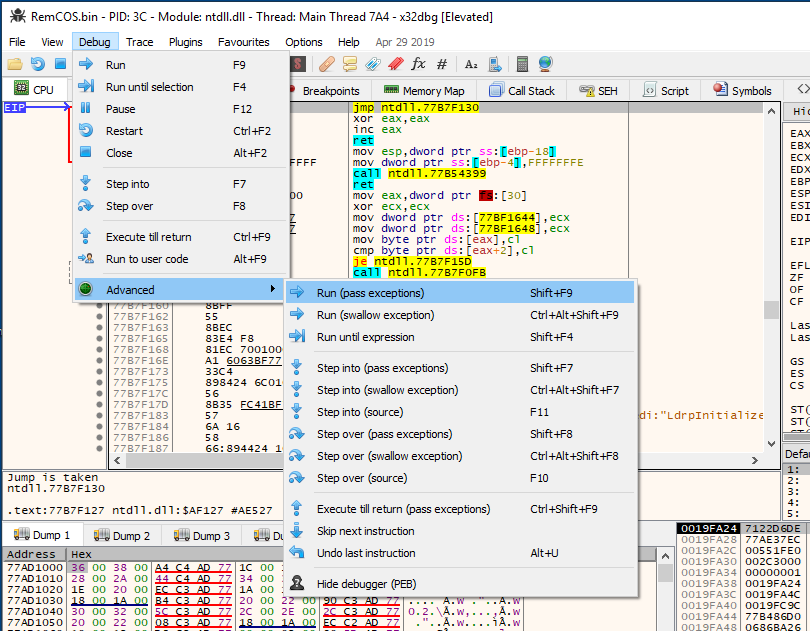The image size is (810, 631).
Task: Switch to the Dump 1 tab
Action: (42, 535)
